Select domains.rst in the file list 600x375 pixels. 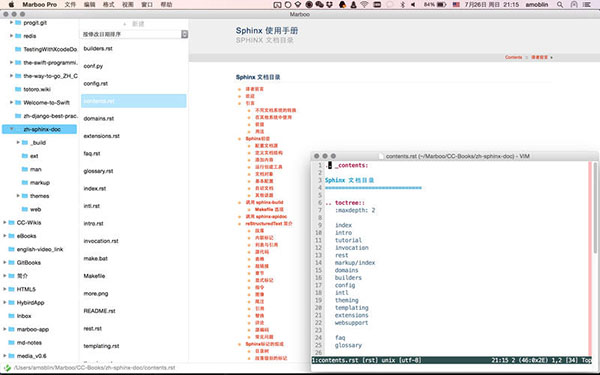pos(134,118)
